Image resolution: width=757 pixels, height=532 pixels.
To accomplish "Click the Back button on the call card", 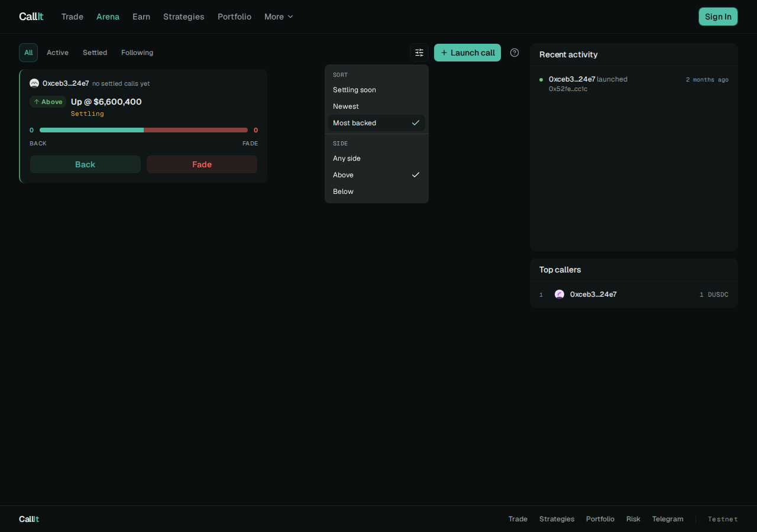I will point(85,164).
